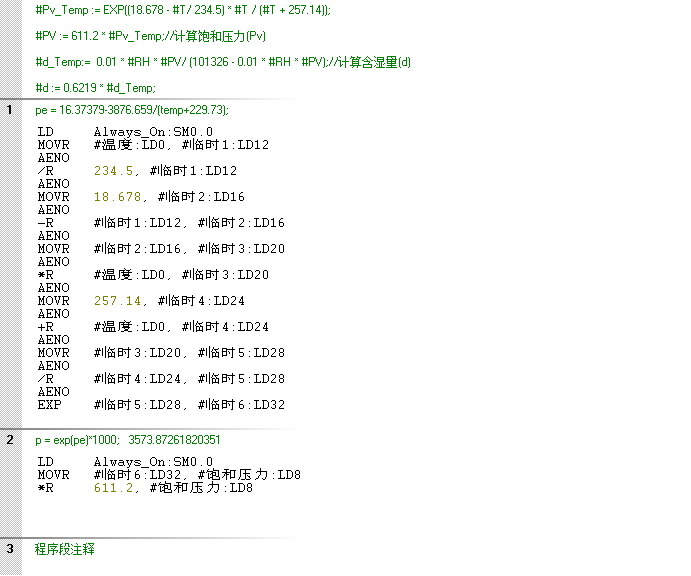Select the 611.2 constant in network 2
This screenshot has height=576, width=691.
coord(114,488)
